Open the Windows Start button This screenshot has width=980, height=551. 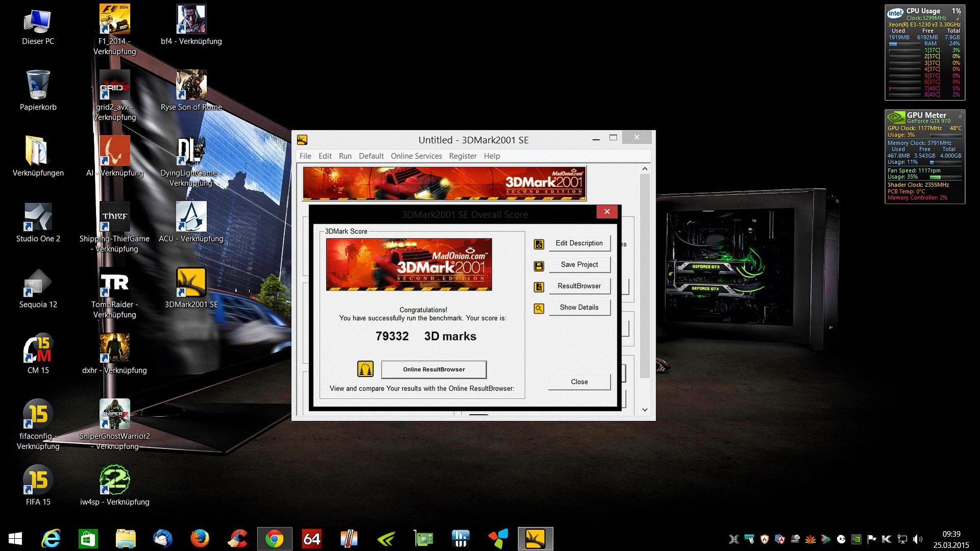tap(15, 539)
